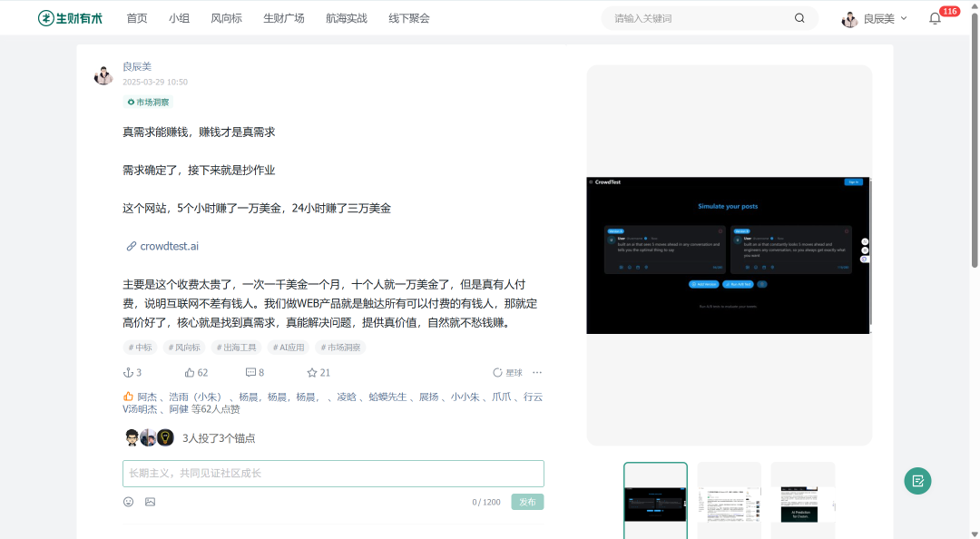Open 风向标 in top navigation
This screenshot has height=539, width=980.
click(226, 18)
